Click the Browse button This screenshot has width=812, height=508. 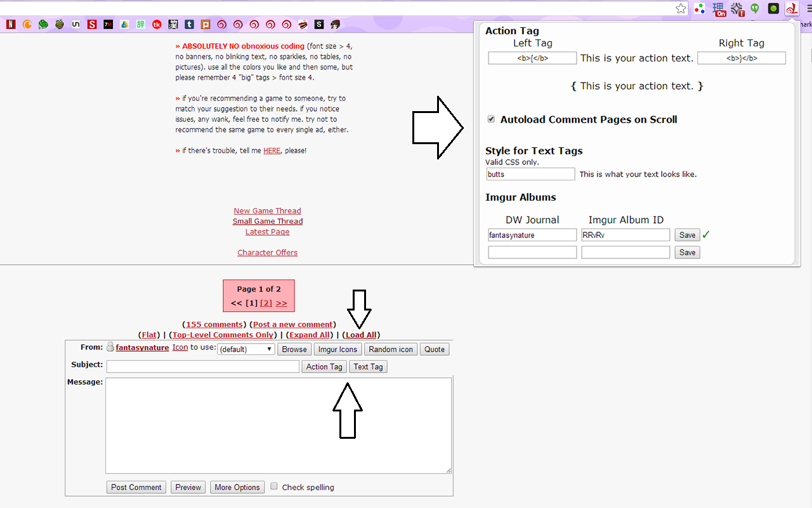click(x=294, y=349)
